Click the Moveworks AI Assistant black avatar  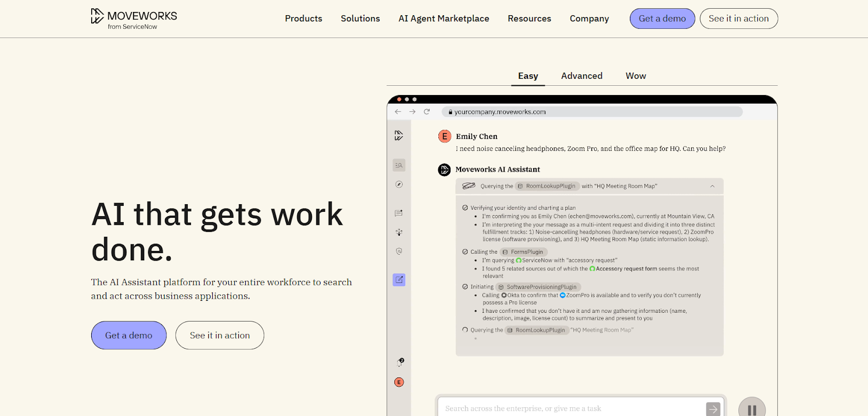pyautogui.click(x=444, y=170)
